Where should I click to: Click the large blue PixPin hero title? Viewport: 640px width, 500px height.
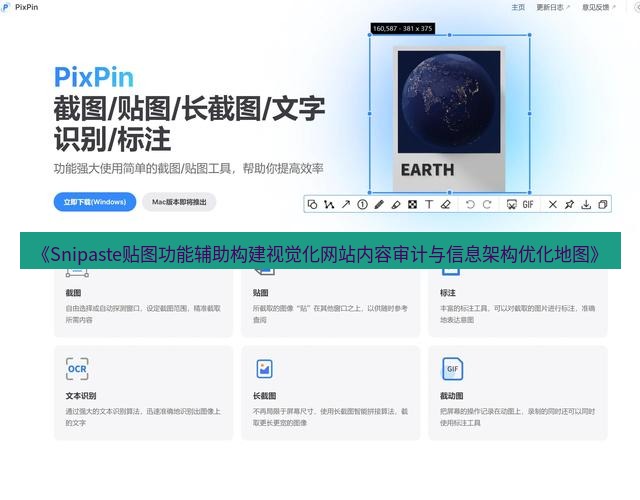[94, 77]
